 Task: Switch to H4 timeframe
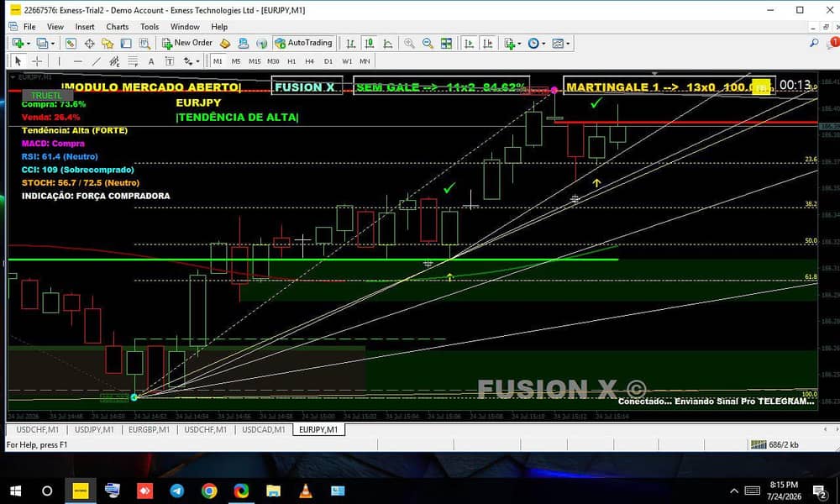[x=310, y=61]
